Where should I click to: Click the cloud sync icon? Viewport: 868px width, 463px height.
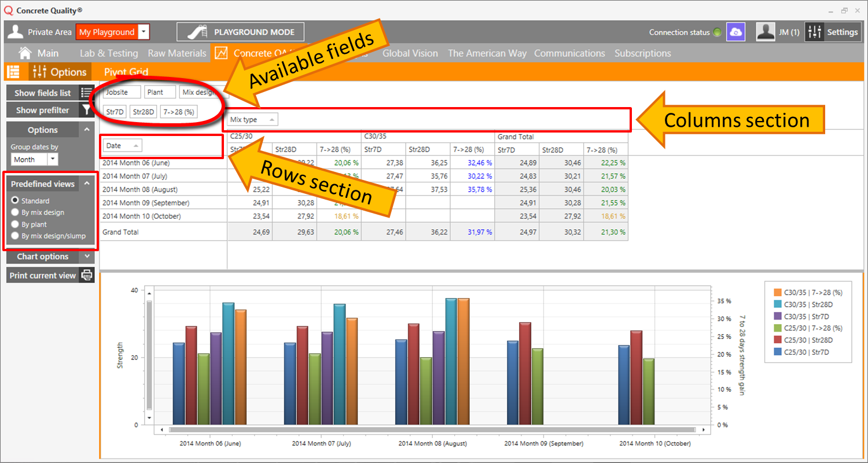tap(736, 32)
